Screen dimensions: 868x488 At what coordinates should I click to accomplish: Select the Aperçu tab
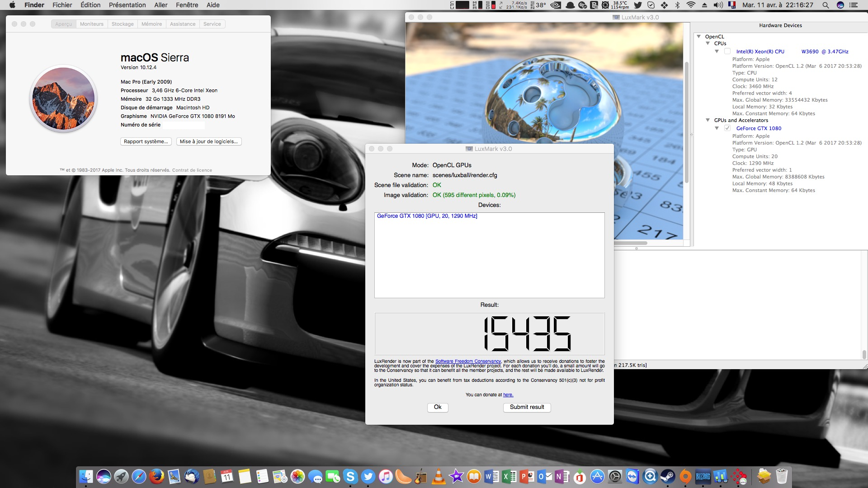point(64,24)
